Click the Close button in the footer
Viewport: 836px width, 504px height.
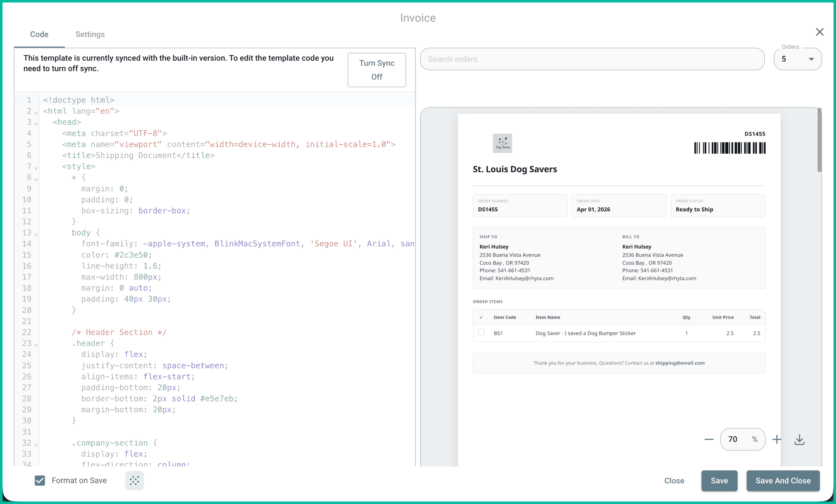point(674,480)
